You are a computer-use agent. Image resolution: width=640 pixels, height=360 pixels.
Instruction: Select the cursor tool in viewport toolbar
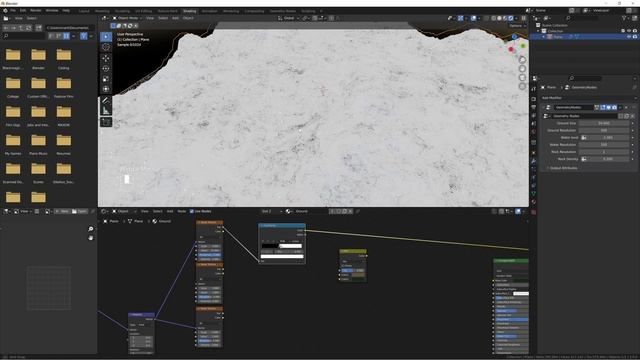106,47
